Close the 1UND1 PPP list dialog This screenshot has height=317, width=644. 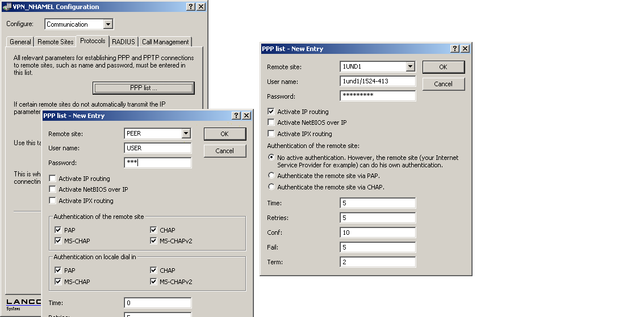click(x=465, y=49)
